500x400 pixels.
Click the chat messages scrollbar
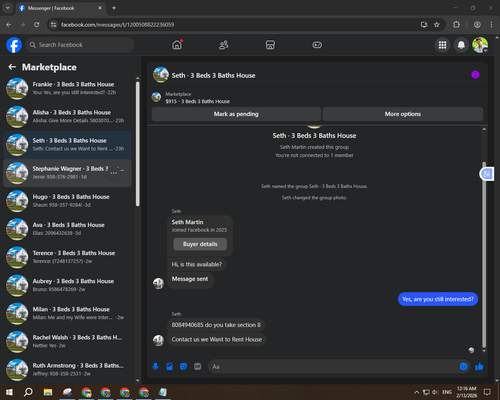coord(484,255)
